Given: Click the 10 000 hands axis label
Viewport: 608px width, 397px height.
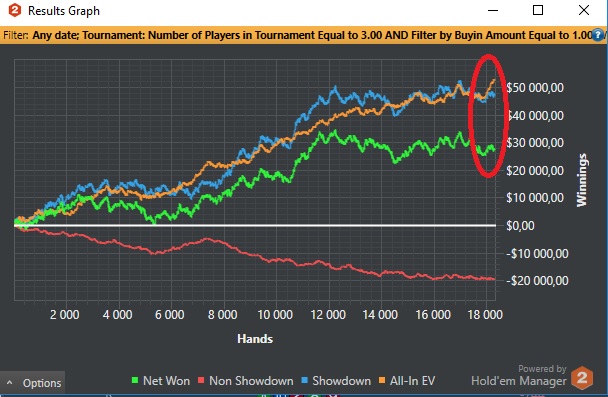Looking at the screenshot, I should tap(275, 314).
